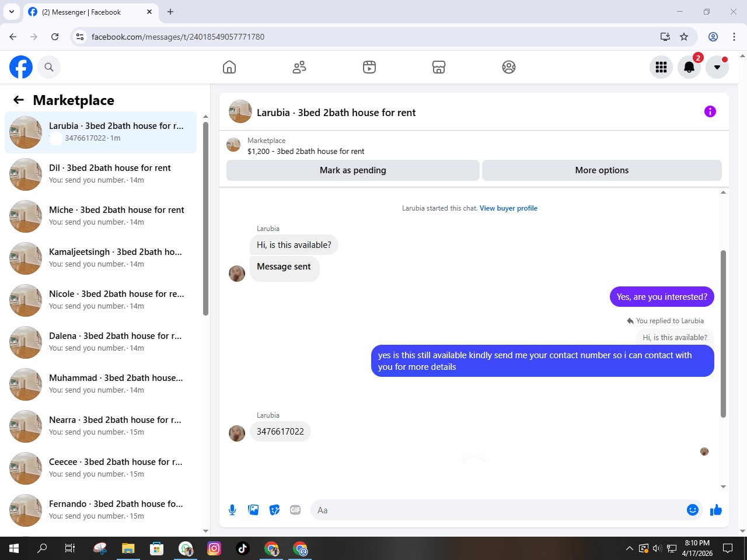Viewport: 747px width, 560px height.
Task: Expand the account dropdown arrow
Action: [x=717, y=67]
